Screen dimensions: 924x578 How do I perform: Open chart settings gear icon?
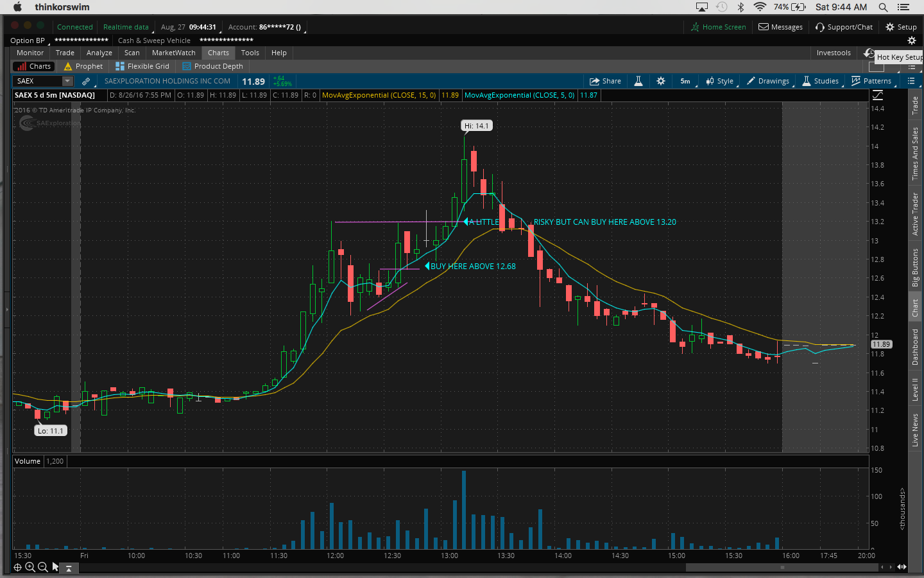coord(661,81)
